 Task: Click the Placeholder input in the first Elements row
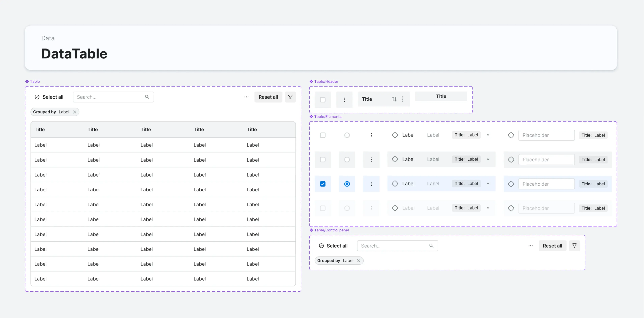(x=546, y=135)
